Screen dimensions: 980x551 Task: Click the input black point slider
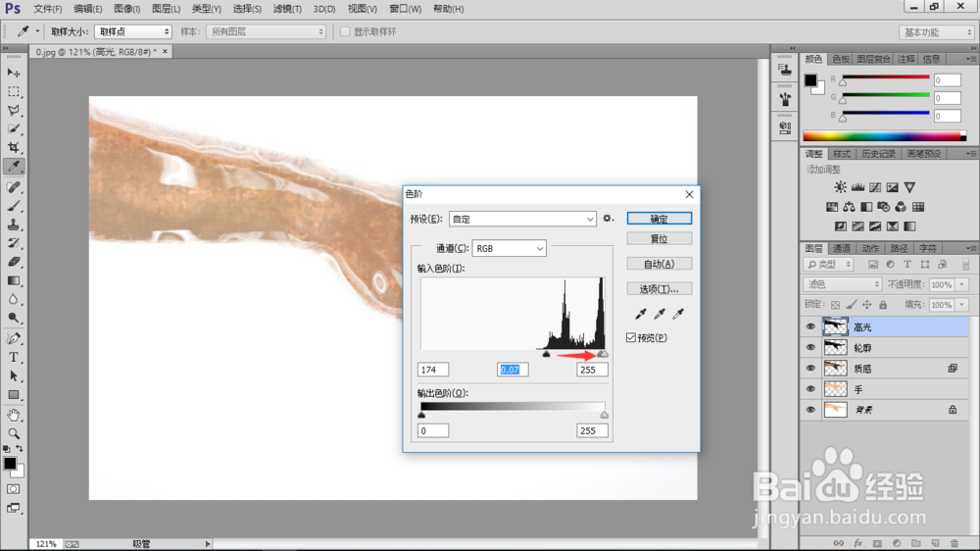pos(546,354)
